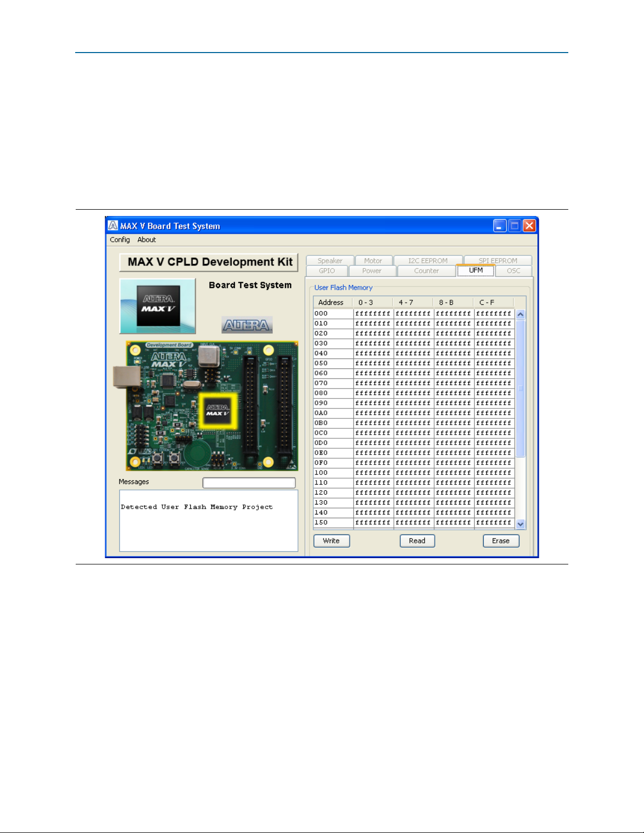
Task: Select address row 120
Action: point(414,493)
